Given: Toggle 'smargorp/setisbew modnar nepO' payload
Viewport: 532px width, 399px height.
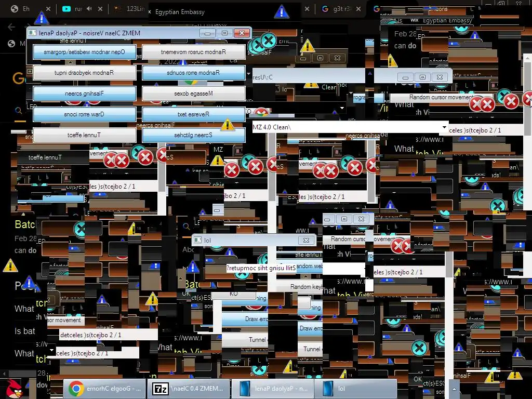Looking at the screenshot, I should 85,52.
